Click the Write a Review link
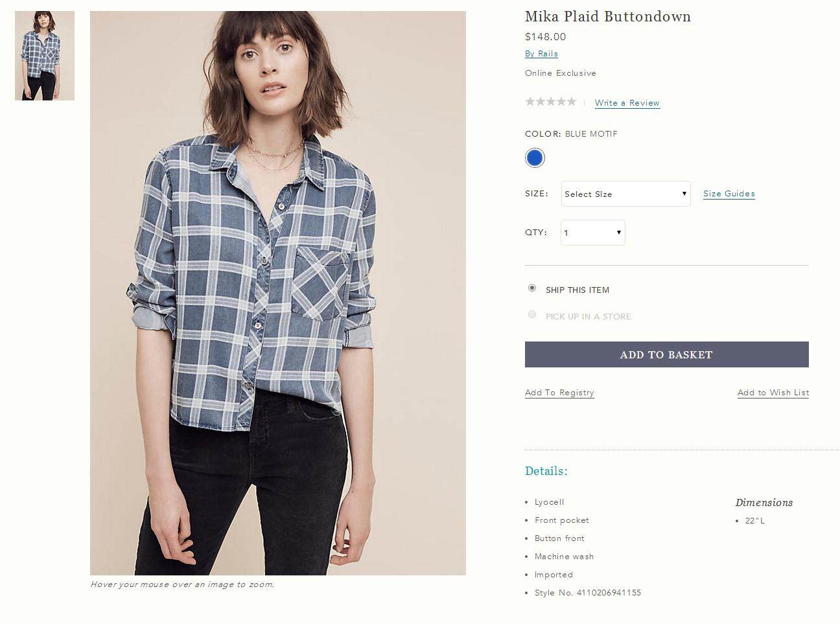 [627, 103]
